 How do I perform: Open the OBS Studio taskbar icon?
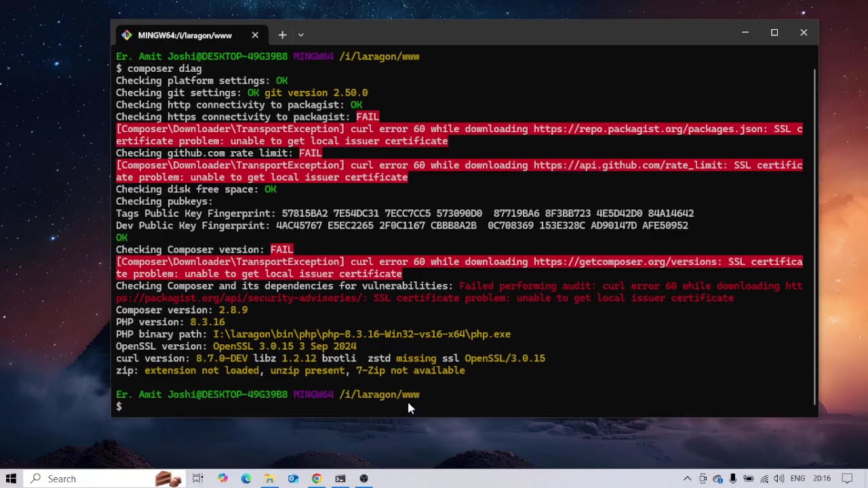[x=364, y=479]
